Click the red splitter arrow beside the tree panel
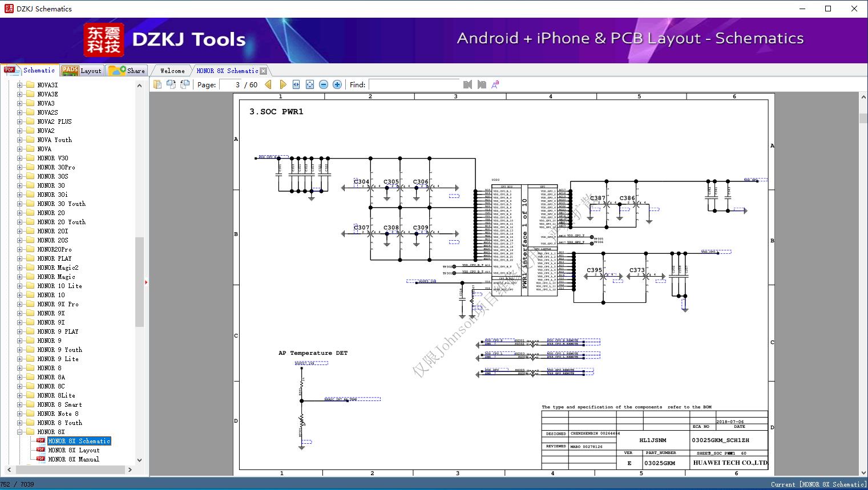The image size is (868, 490). (x=146, y=282)
